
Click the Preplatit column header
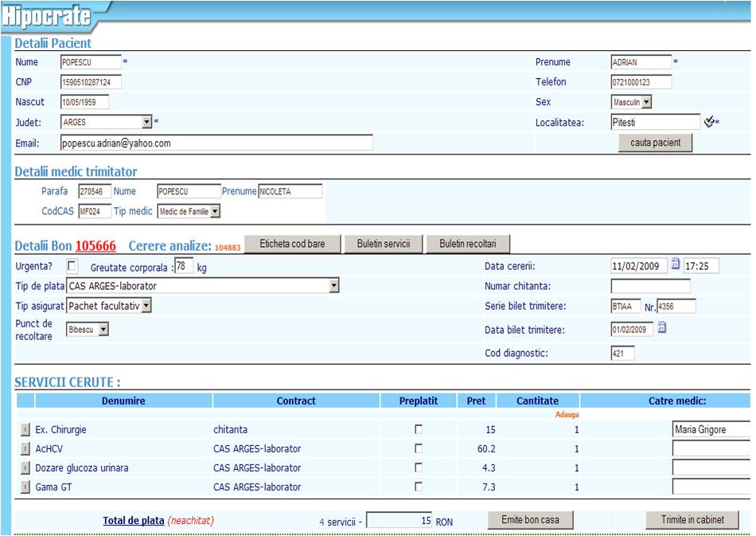[x=419, y=401]
